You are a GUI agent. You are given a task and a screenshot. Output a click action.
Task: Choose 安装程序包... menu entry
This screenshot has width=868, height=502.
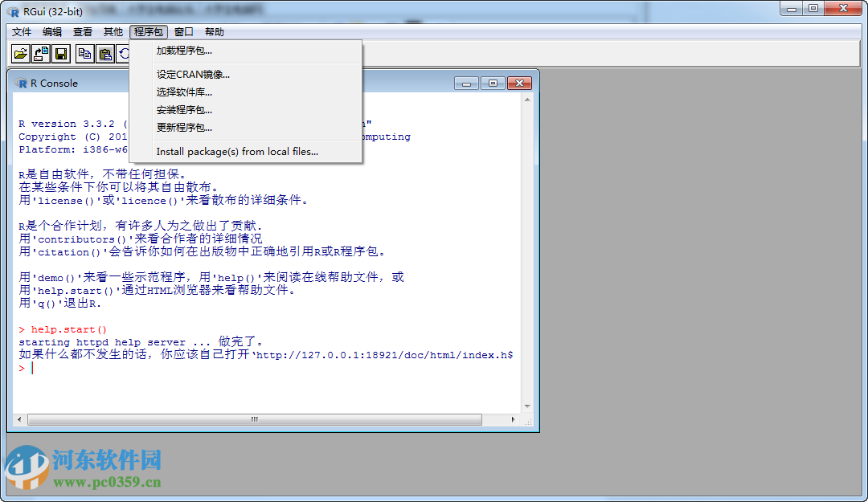point(246,109)
